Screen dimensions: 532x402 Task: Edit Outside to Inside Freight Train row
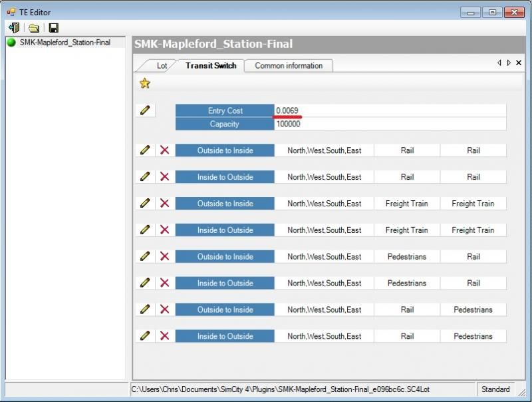point(145,203)
